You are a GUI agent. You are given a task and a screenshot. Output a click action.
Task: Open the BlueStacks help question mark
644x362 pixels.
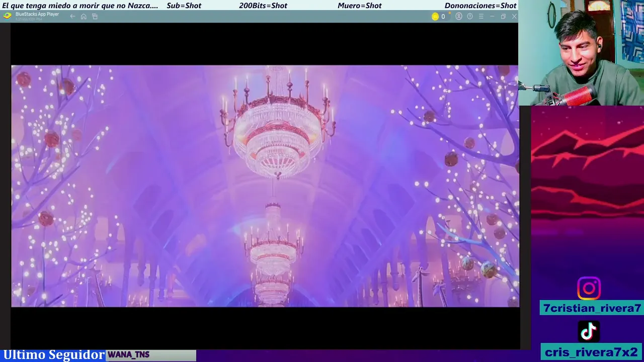[470, 17]
